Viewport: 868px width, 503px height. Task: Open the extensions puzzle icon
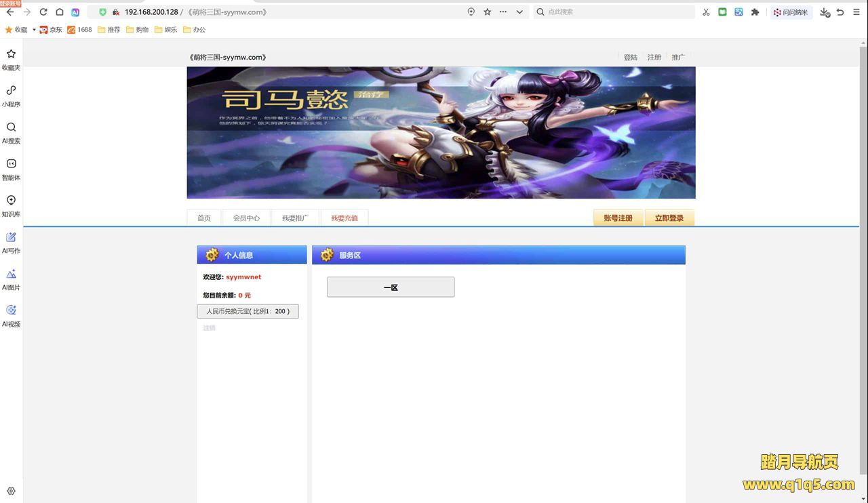click(755, 12)
